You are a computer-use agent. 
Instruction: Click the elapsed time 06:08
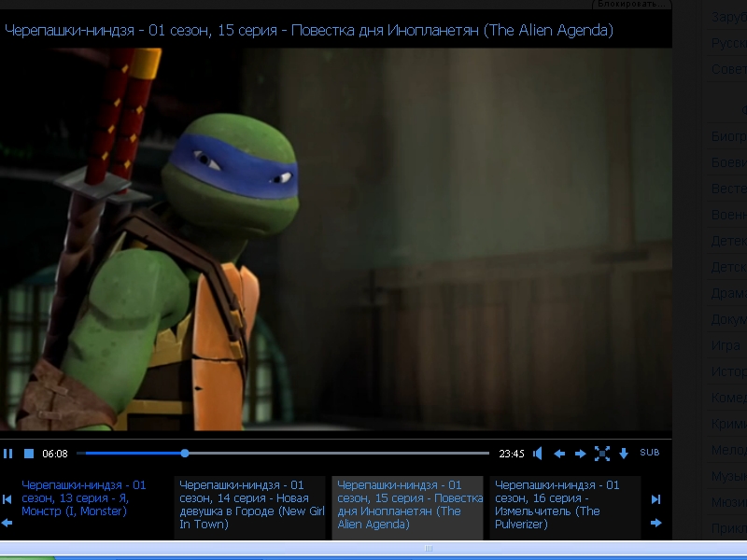pyautogui.click(x=55, y=454)
